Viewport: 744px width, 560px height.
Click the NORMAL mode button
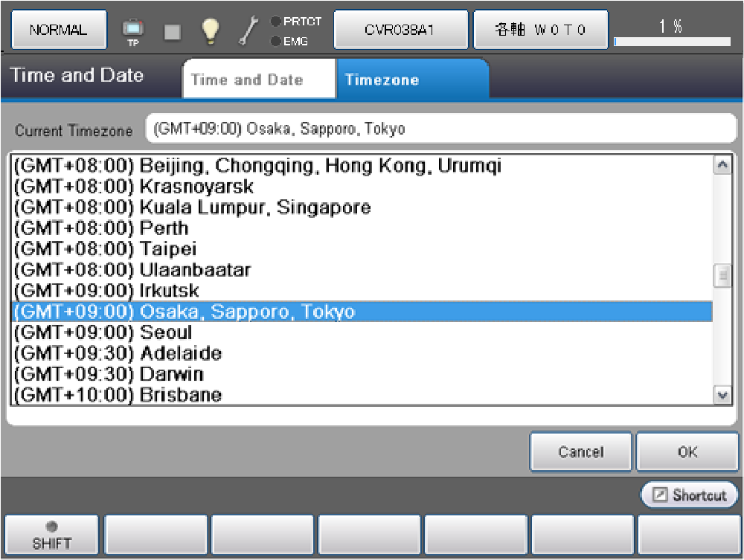[x=59, y=30]
